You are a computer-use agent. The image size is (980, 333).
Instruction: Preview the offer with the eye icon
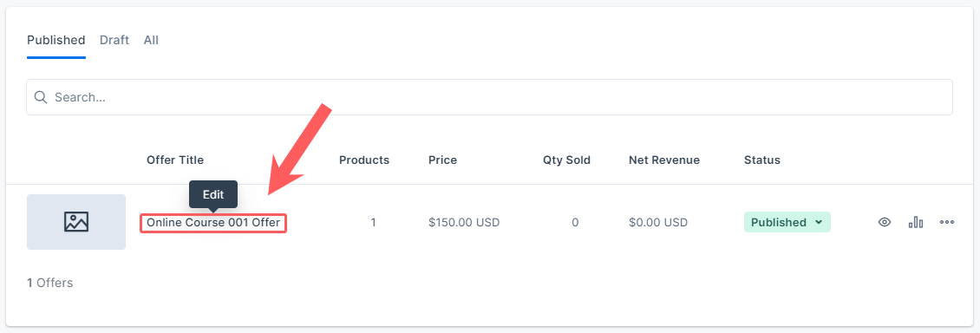click(884, 222)
